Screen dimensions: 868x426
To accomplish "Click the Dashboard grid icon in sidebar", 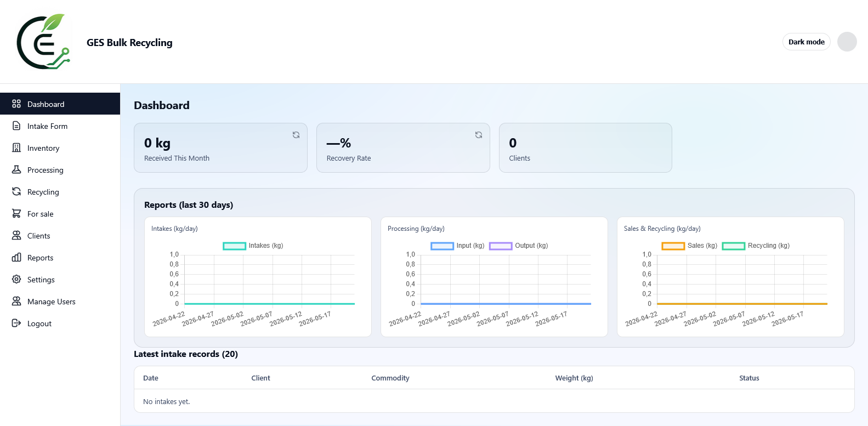I will pyautogui.click(x=16, y=104).
